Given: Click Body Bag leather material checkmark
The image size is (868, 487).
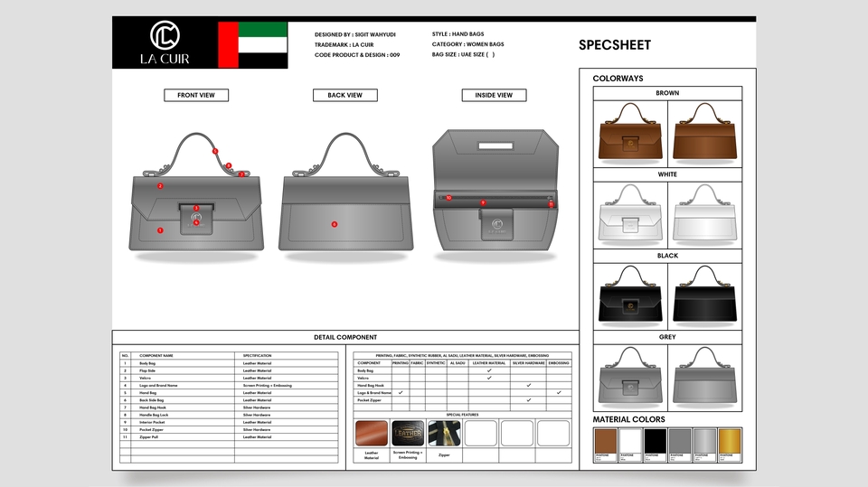Looking at the screenshot, I should (x=489, y=370).
